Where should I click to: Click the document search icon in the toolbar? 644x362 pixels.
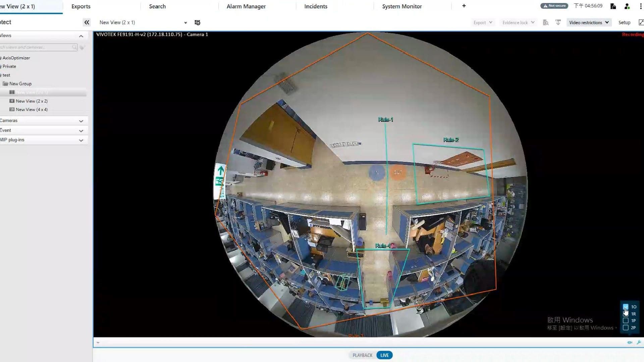click(546, 22)
